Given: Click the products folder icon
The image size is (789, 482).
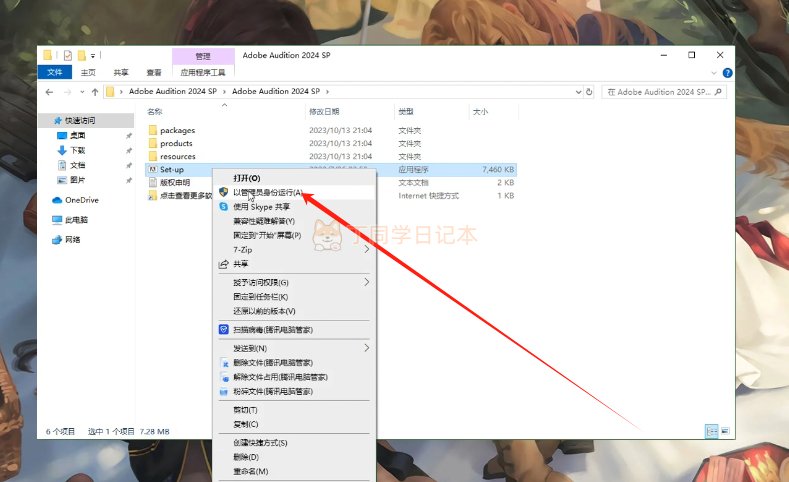Looking at the screenshot, I should 153,143.
